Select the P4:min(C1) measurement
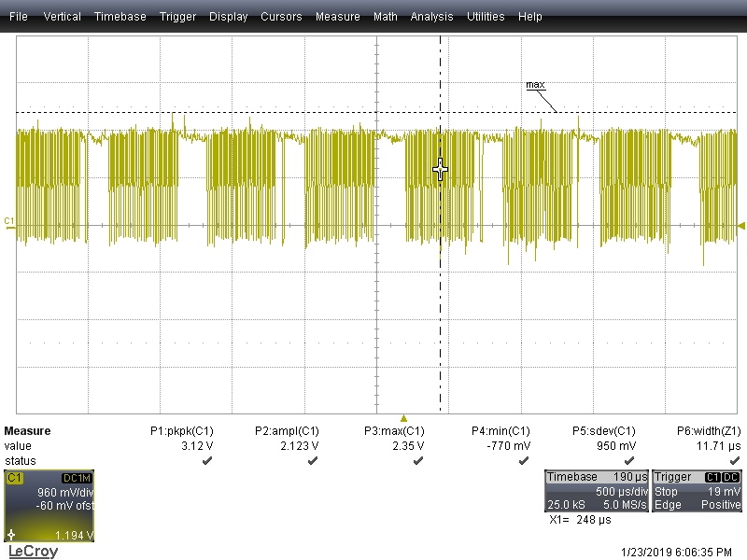This screenshot has width=747, height=560. pos(500,431)
